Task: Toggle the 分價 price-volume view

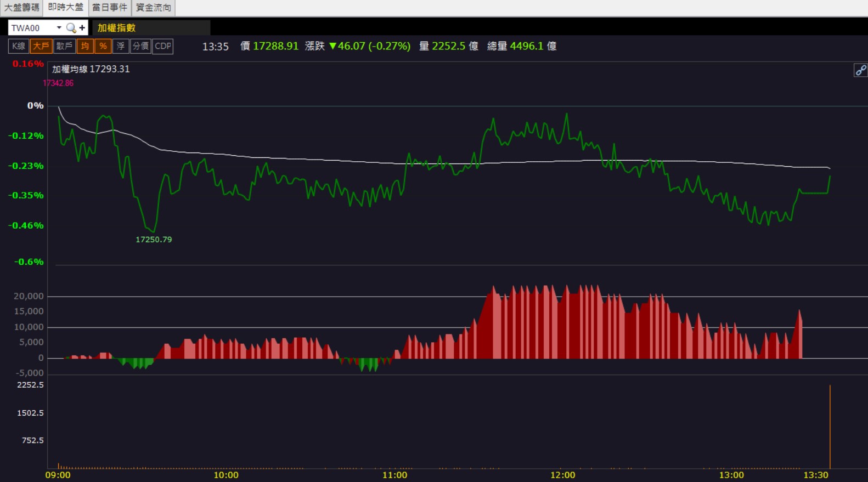Action: pyautogui.click(x=141, y=46)
